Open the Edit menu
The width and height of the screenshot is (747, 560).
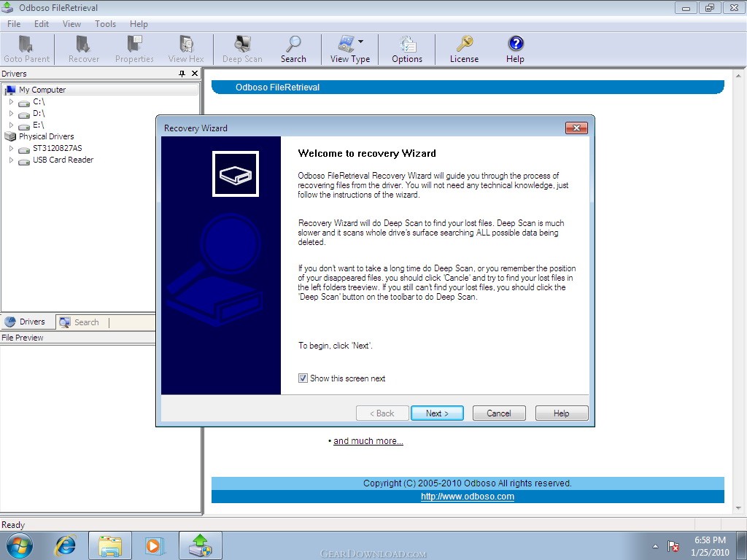42,24
